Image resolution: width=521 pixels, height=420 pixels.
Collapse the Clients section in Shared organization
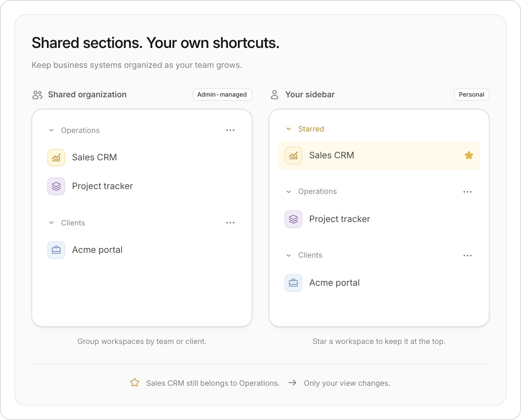51,223
